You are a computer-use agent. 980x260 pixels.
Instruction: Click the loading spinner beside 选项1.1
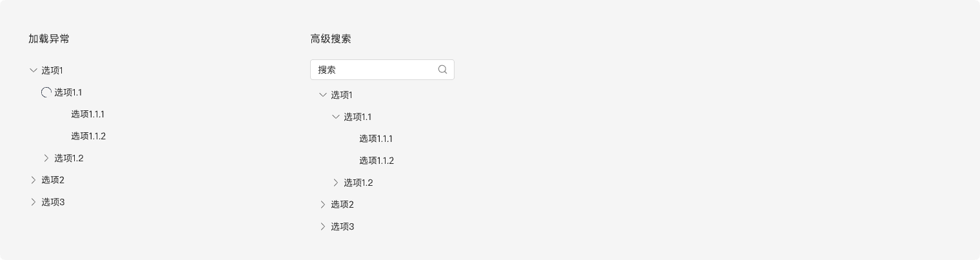[x=46, y=92]
